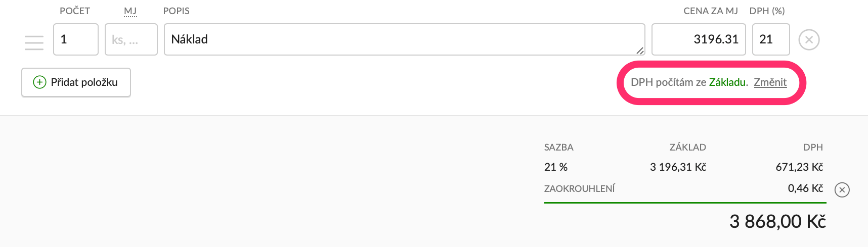Viewport: 868px width, 247px height.
Task: Click the resize grip of the description box
Action: coord(640,50)
